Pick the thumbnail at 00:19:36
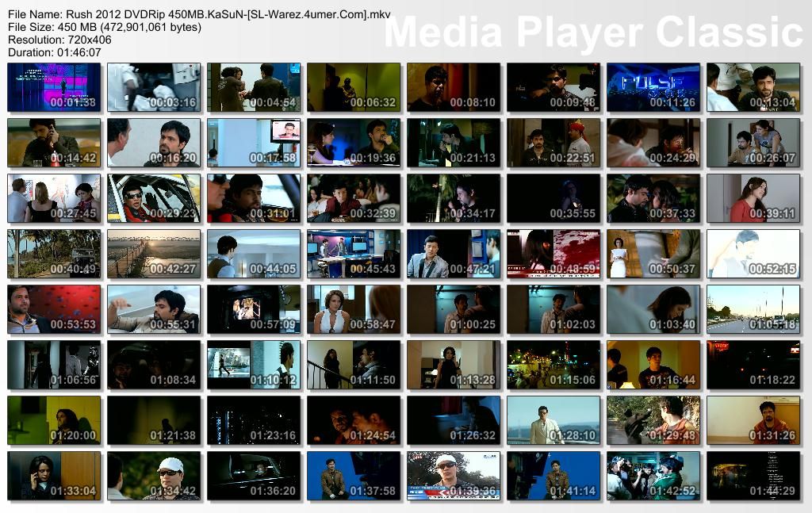Image resolution: width=812 pixels, height=513 pixels. click(354, 143)
